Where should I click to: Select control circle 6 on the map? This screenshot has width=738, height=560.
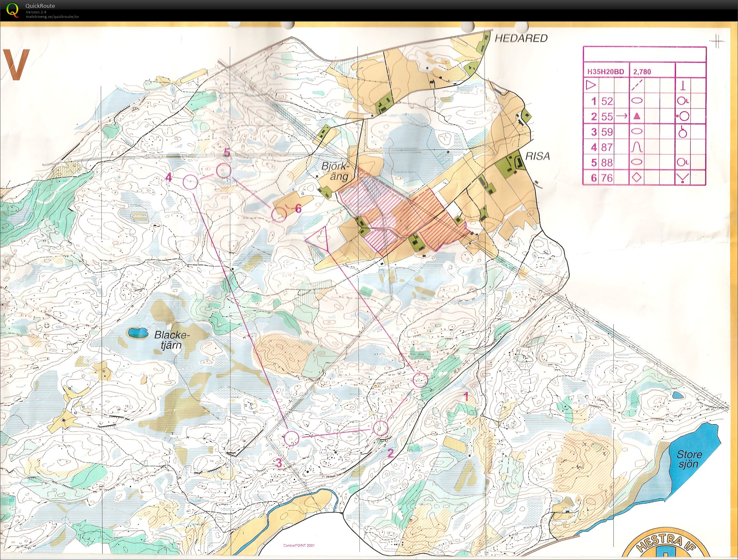pos(279,215)
